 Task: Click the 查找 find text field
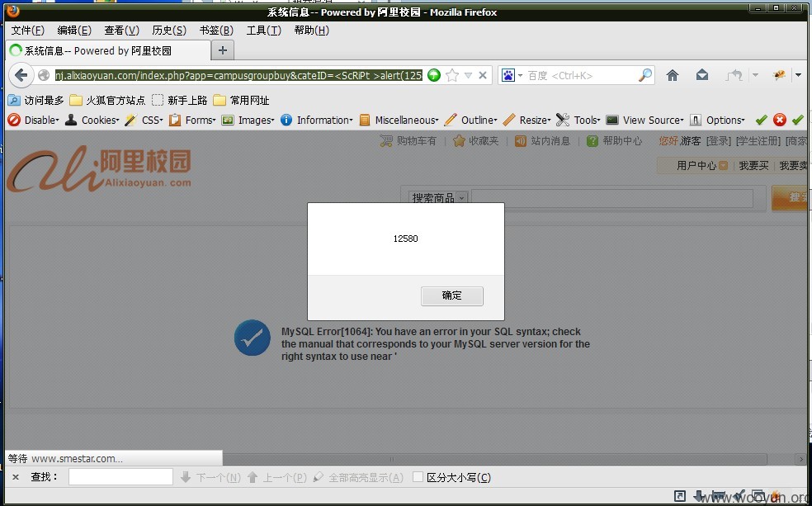[120, 477]
